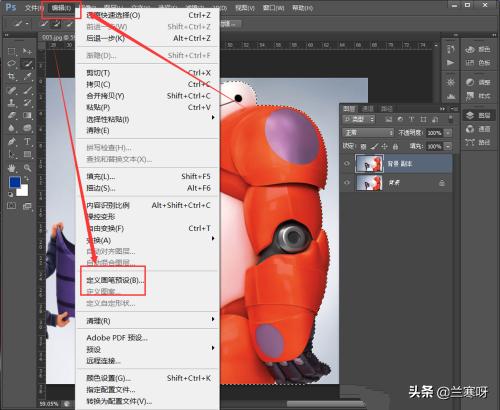500x410 pixels.
Task: Select the Spot Healing Brush tool
Action: pyautogui.click(x=11, y=90)
